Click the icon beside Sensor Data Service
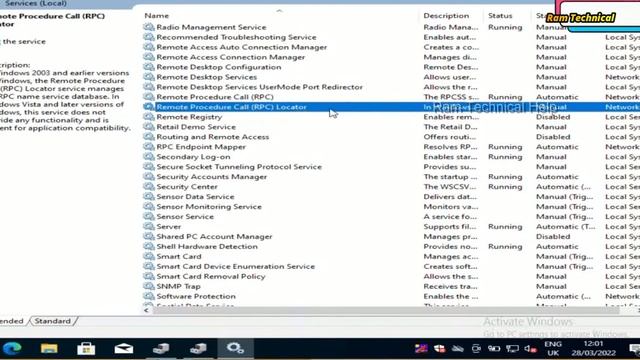This screenshot has height=360, width=640. click(x=149, y=196)
